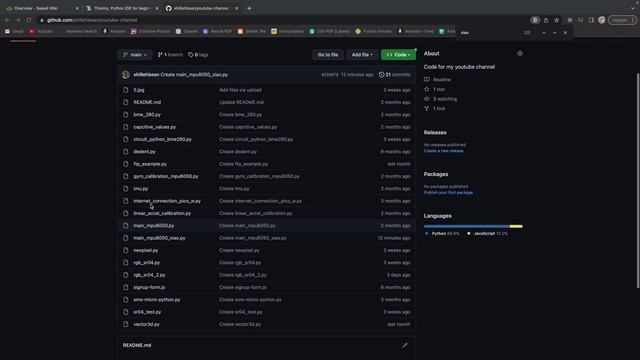Focus the find-in-page field containing xiao
The width and height of the screenshot is (640, 360).
coord(490,33)
